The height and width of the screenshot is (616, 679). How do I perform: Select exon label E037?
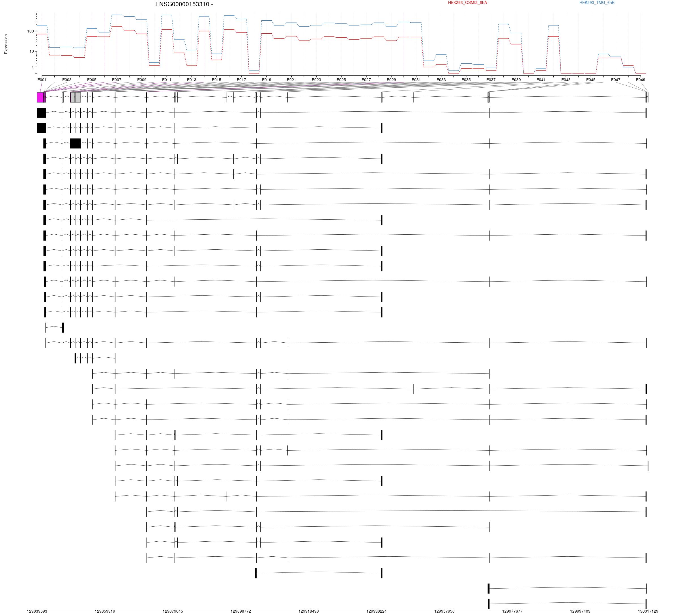491,80
